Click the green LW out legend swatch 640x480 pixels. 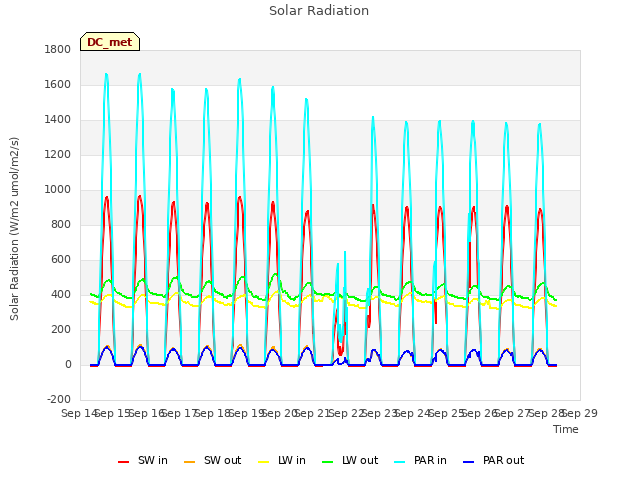click(328, 462)
